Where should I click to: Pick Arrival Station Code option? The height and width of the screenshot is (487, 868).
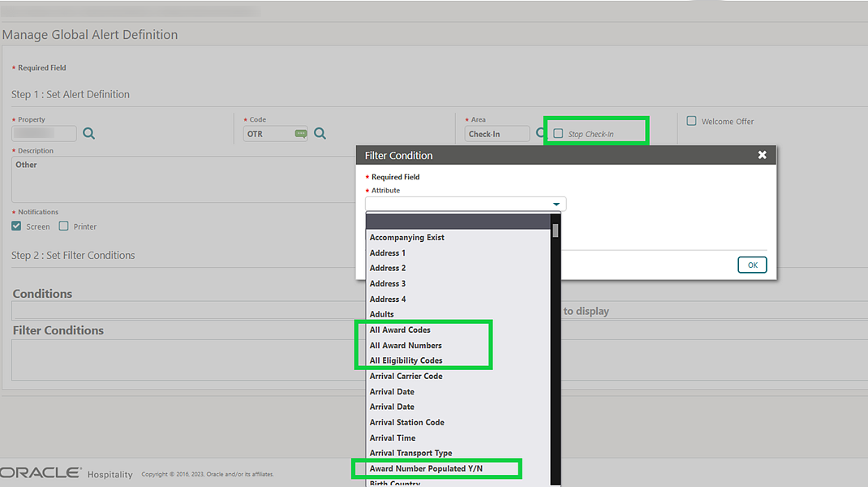click(458, 422)
